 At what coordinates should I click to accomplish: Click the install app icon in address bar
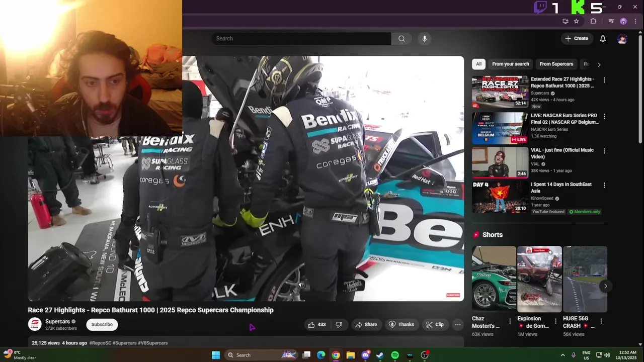point(566,21)
